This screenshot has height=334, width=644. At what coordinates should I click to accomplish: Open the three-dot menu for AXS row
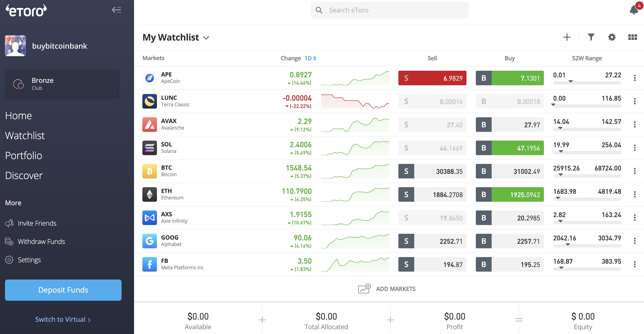(x=634, y=218)
